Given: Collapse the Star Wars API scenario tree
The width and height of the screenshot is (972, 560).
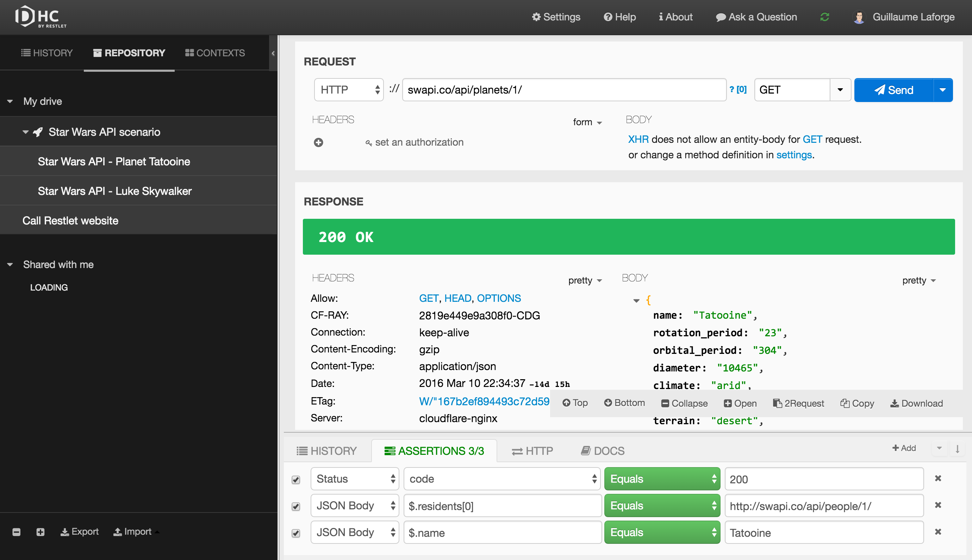Looking at the screenshot, I should pyautogui.click(x=25, y=132).
